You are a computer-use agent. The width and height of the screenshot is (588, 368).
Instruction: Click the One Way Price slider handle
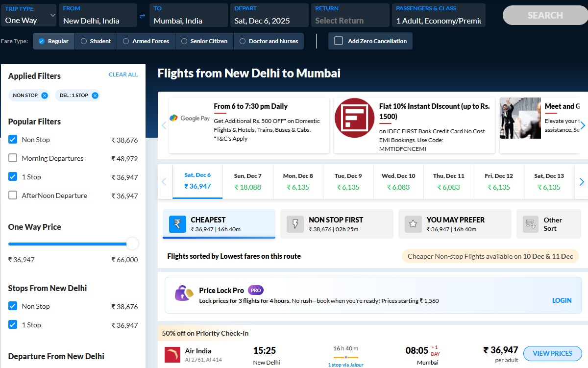coord(132,244)
